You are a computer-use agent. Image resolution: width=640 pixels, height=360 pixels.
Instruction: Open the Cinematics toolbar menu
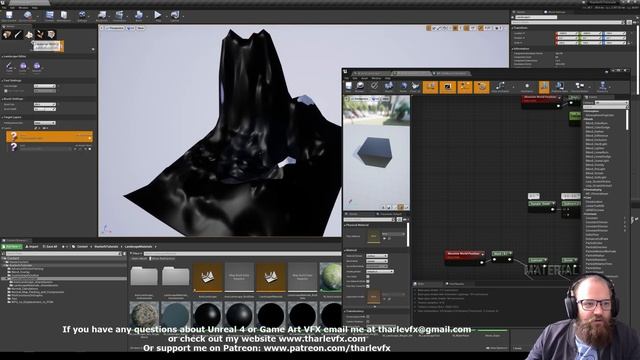pyautogui.click(x=120, y=16)
